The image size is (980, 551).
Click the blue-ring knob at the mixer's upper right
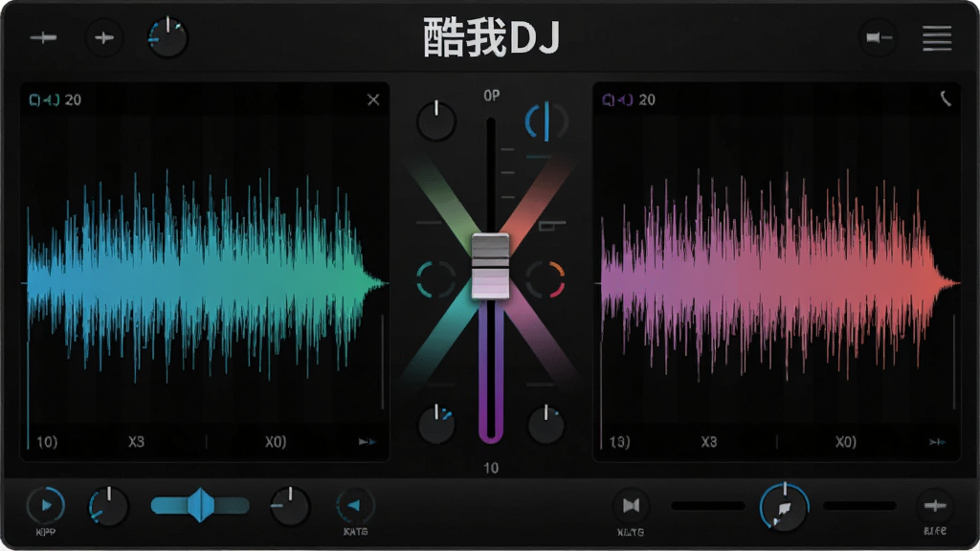tap(546, 121)
